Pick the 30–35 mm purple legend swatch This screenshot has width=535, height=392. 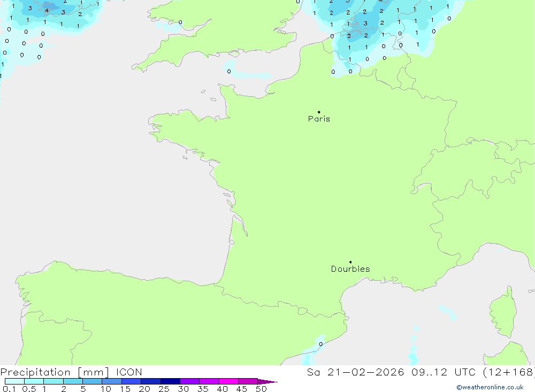pos(190,381)
